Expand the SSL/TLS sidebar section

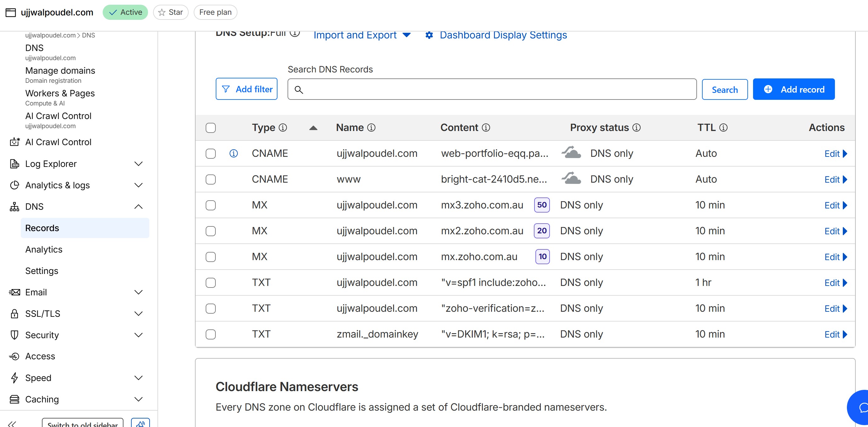tap(138, 314)
